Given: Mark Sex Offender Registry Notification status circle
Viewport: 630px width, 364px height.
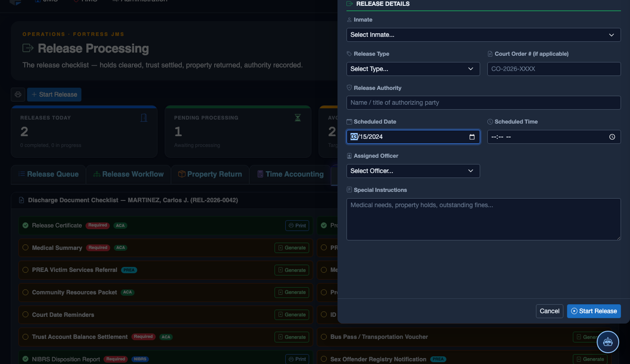Looking at the screenshot, I should [324, 359].
